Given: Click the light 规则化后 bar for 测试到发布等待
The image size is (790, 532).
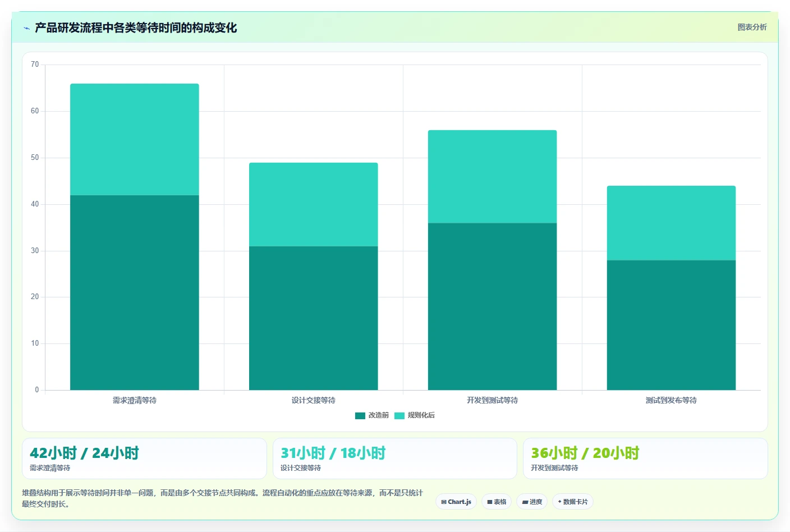Looking at the screenshot, I should pos(672,223).
